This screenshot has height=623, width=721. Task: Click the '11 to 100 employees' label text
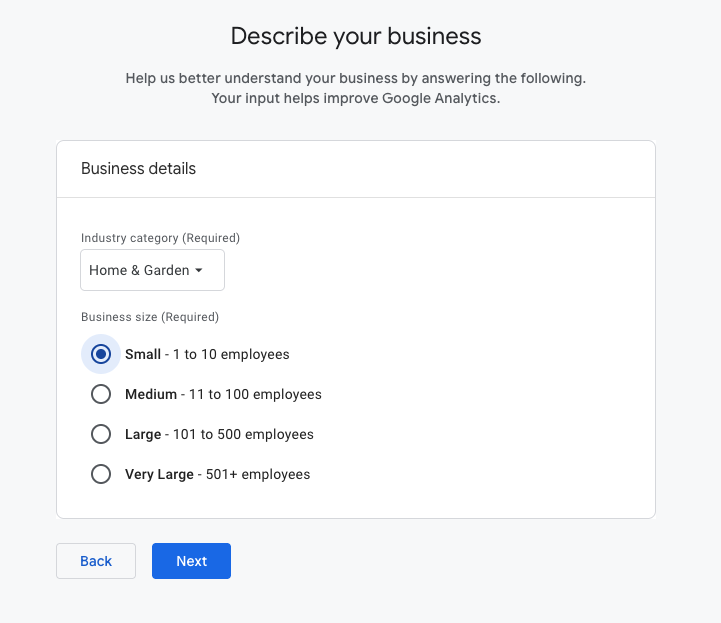coord(251,394)
